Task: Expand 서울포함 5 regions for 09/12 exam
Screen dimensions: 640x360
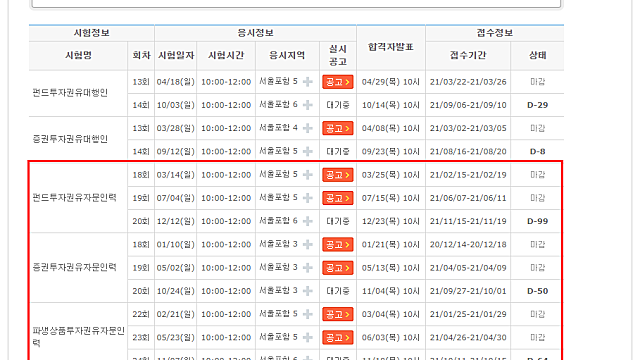Action: (x=308, y=151)
